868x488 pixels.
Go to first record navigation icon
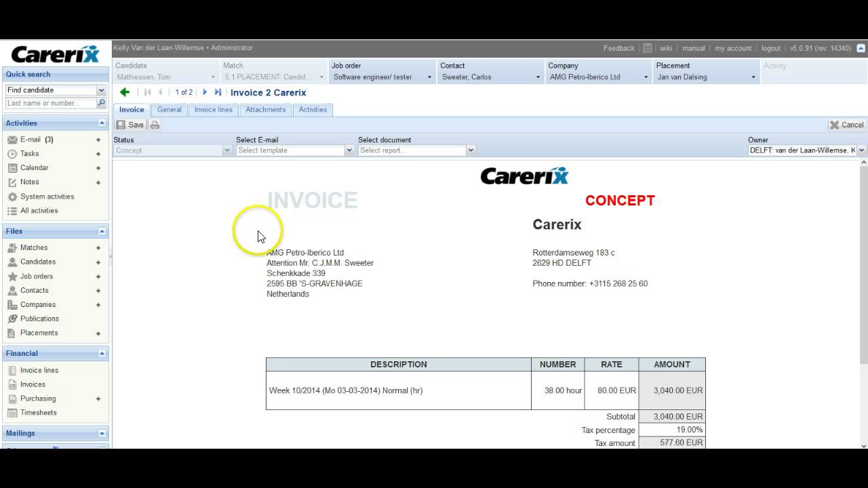coord(147,92)
